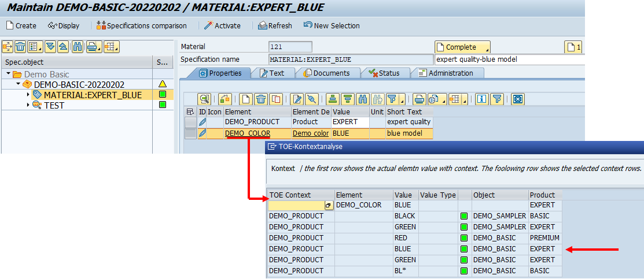Click trash icon in properties grid toolbar
This screenshot has height=279, width=644.
coord(261,99)
